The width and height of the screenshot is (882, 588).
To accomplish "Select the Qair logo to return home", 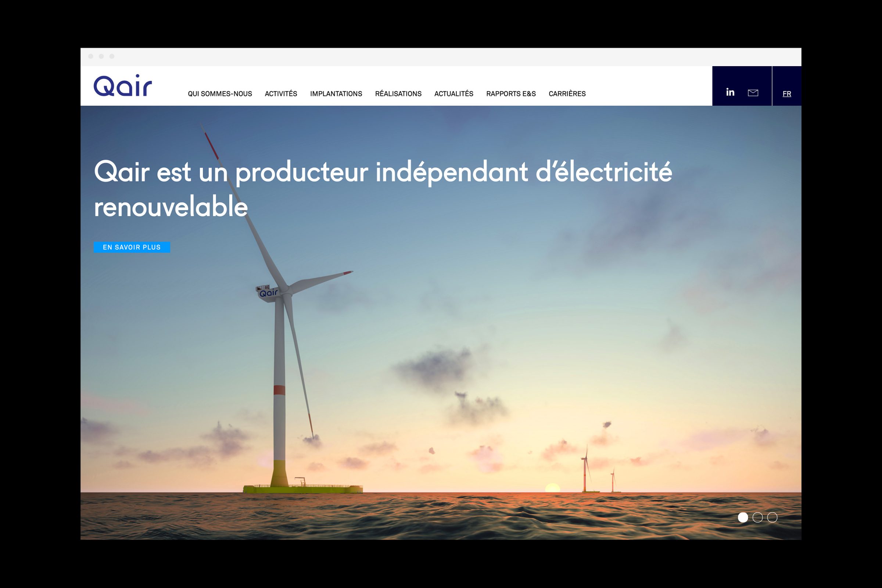I will point(122,86).
